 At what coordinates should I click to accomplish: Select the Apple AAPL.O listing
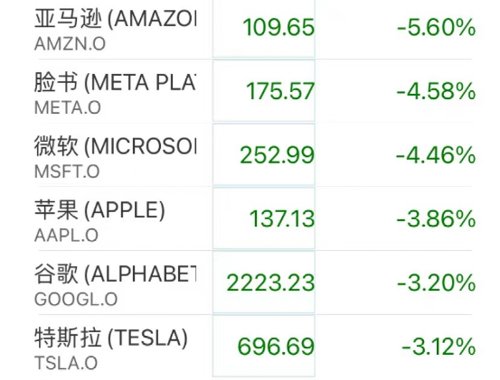coord(253,219)
